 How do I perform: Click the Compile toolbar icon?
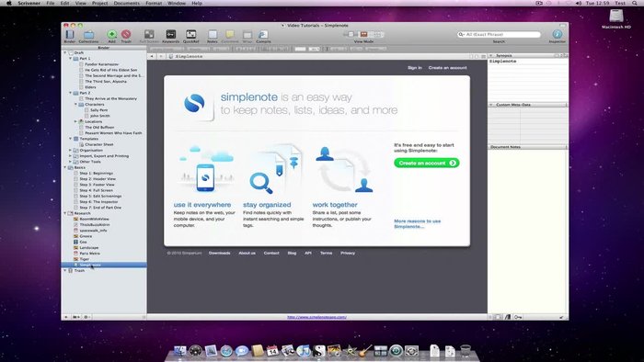(263, 34)
